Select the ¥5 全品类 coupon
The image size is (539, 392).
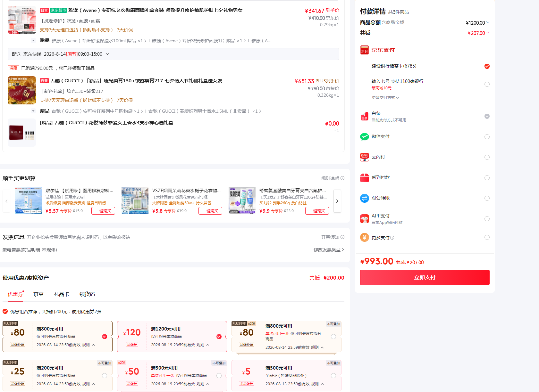333,376
